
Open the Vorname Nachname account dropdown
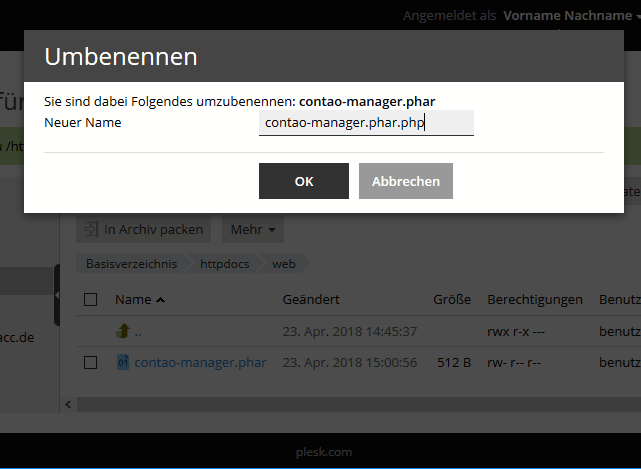[x=572, y=16]
